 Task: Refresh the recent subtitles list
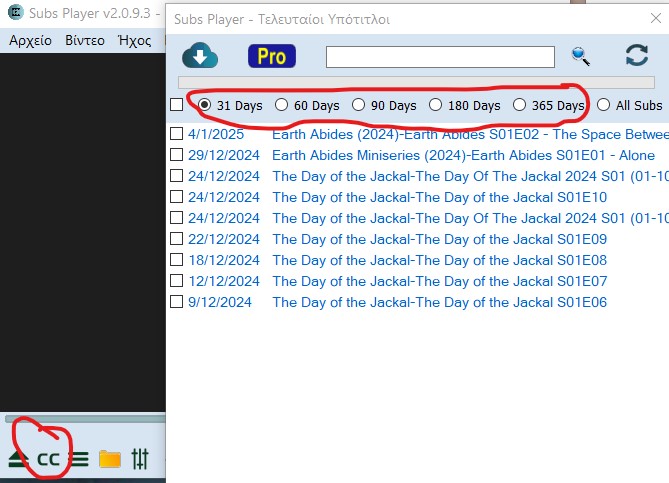coord(637,56)
